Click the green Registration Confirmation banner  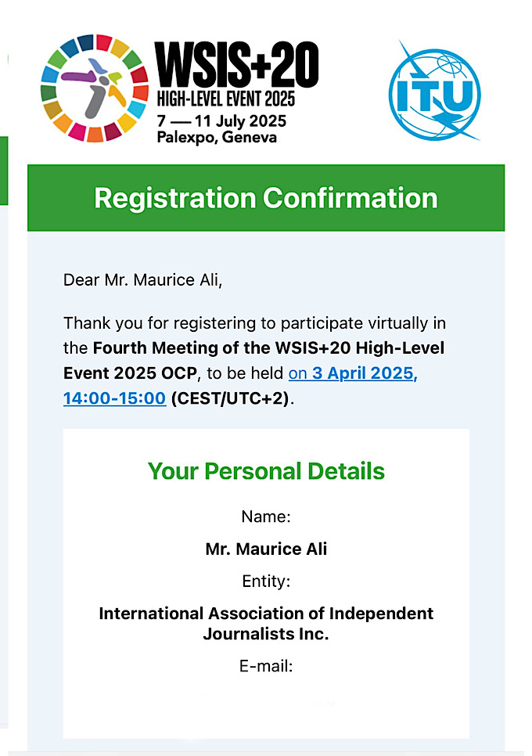(x=266, y=198)
